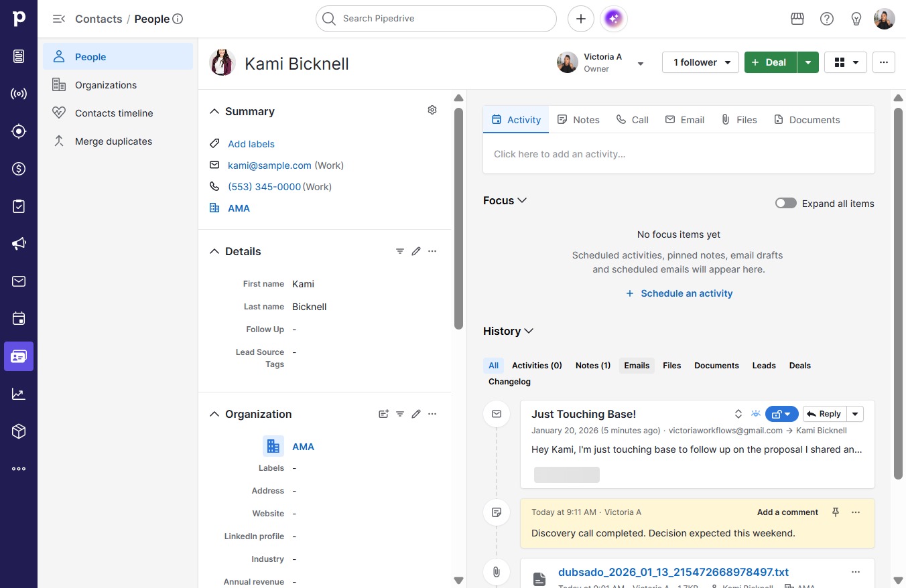Image resolution: width=906 pixels, height=588 pixels.
Task: Open Merge duplicates in side menu
Action: (x=118, y=141)
